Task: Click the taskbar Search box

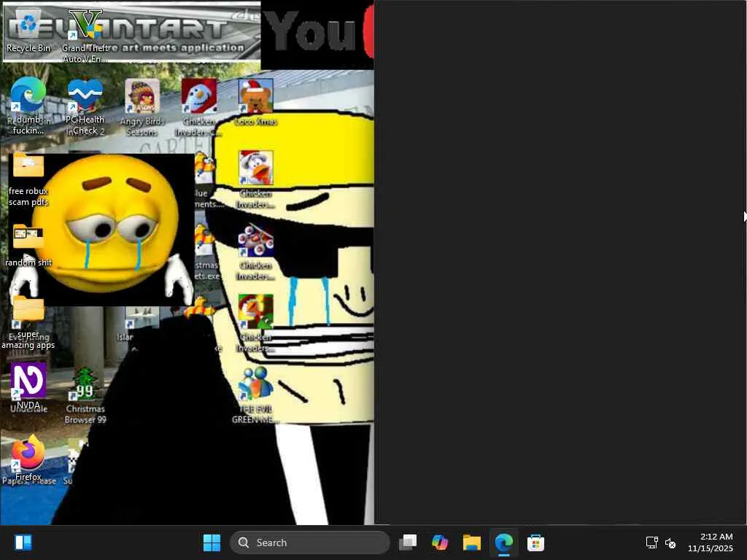Action: pyautogui.click(x=309, y=542)
